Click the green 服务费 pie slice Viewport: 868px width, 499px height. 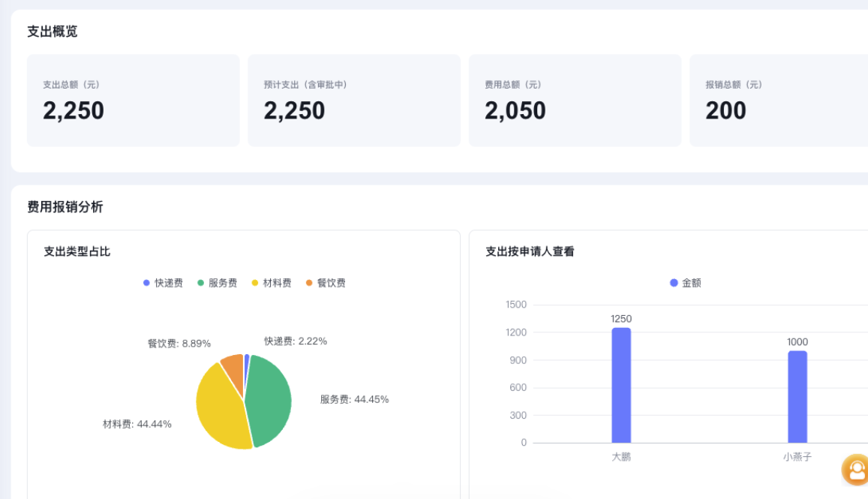270,400
